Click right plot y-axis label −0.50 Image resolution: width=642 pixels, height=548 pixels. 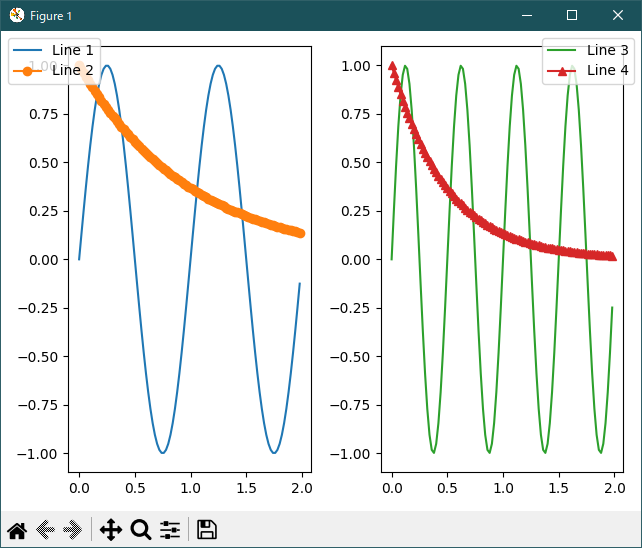pyautogui.click(x=350, y=357)
